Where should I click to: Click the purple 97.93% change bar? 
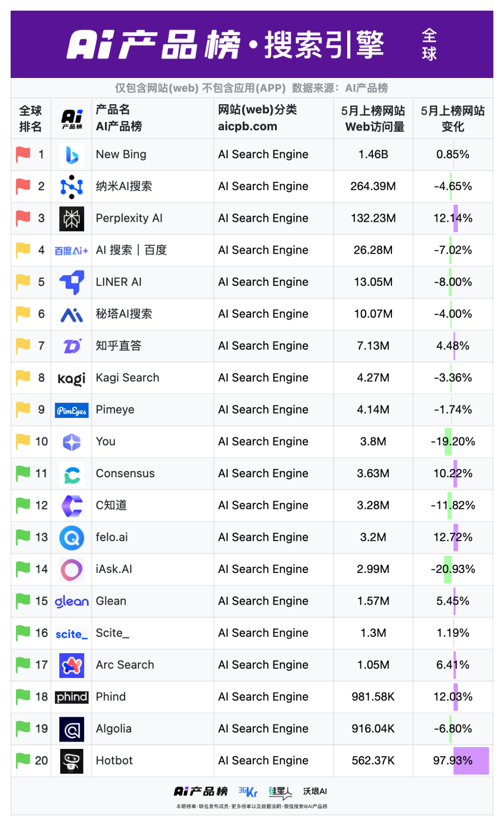pos(471,761)
